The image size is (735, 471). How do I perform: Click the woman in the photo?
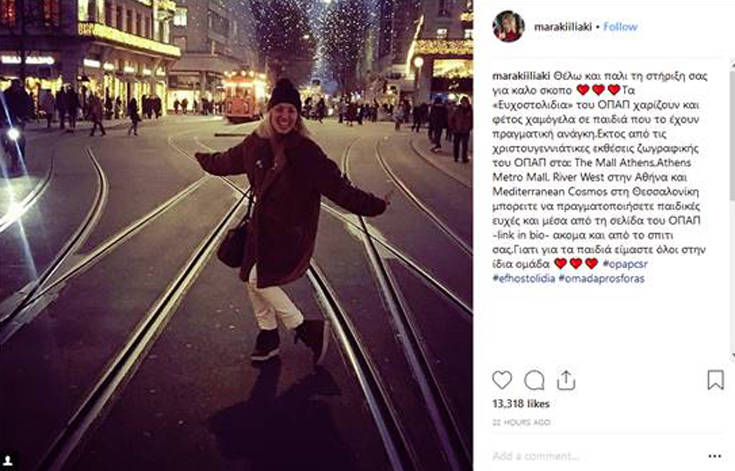click(286, 220)
